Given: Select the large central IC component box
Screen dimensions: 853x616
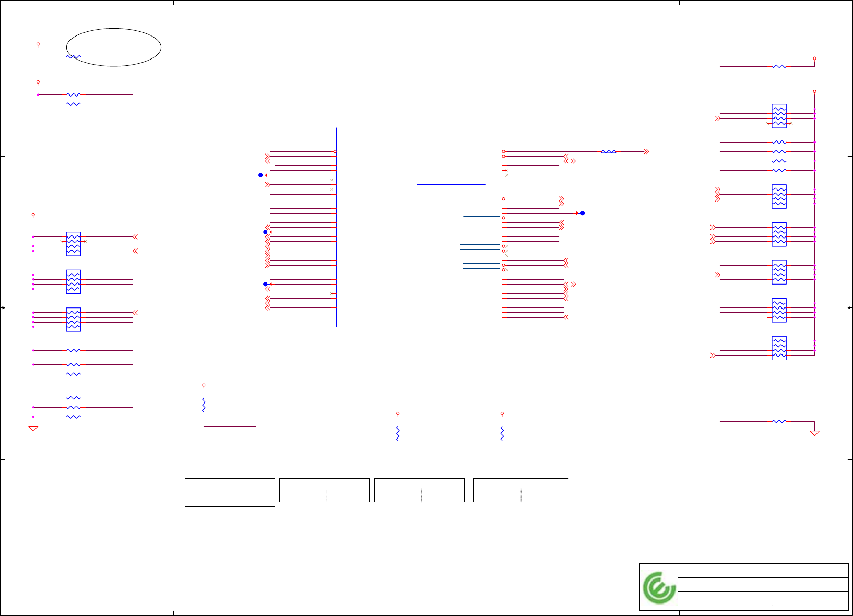Looking at the screenshot, I should tap(419, 228).
